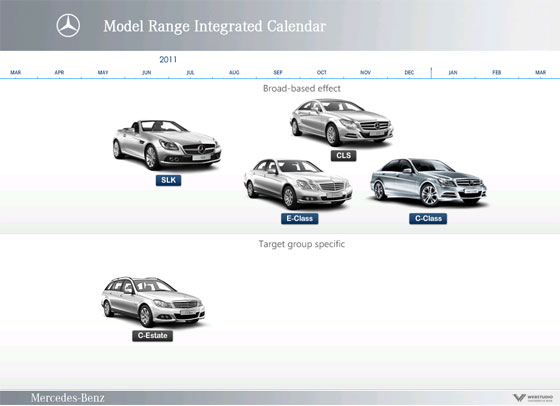560x406 pixels.
Task: Click the year divider tick after DEC
Action: coord(431,72)
